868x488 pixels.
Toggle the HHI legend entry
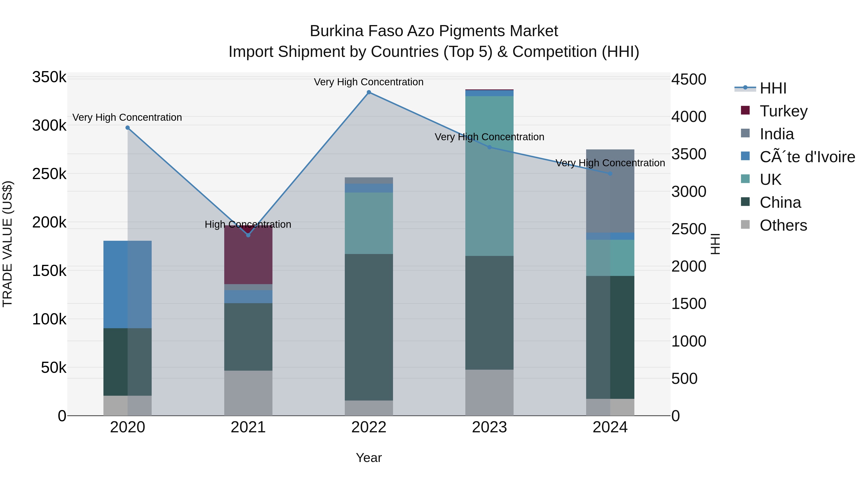(761, 88)
